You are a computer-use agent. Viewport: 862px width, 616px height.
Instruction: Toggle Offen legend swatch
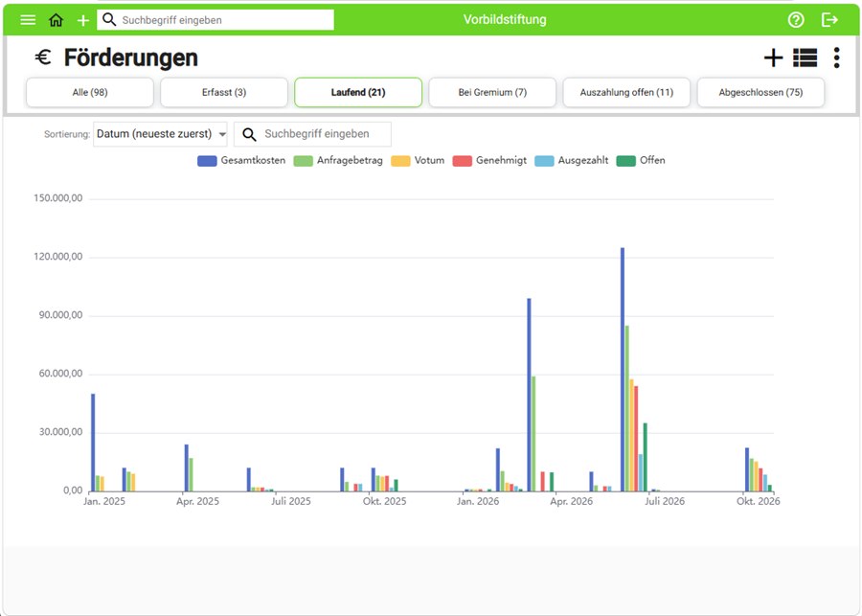[x=625, y=161]
